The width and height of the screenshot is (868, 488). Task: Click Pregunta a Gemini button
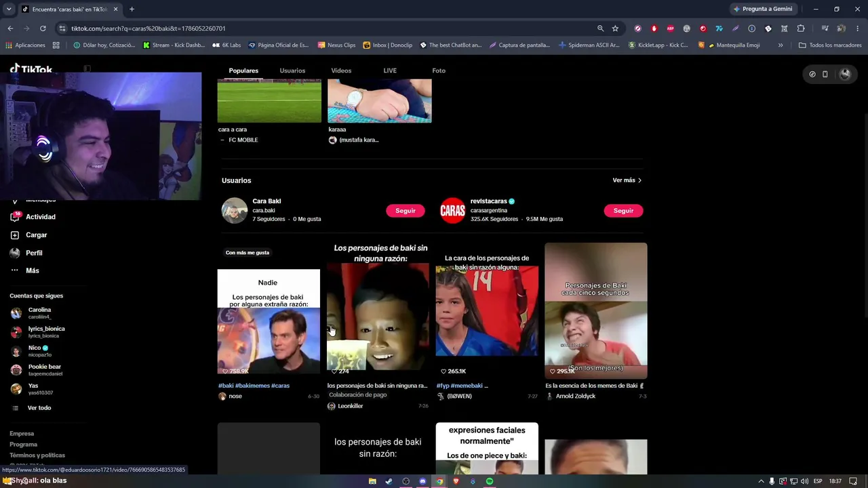pyautogui.click(x=763, y=9)
